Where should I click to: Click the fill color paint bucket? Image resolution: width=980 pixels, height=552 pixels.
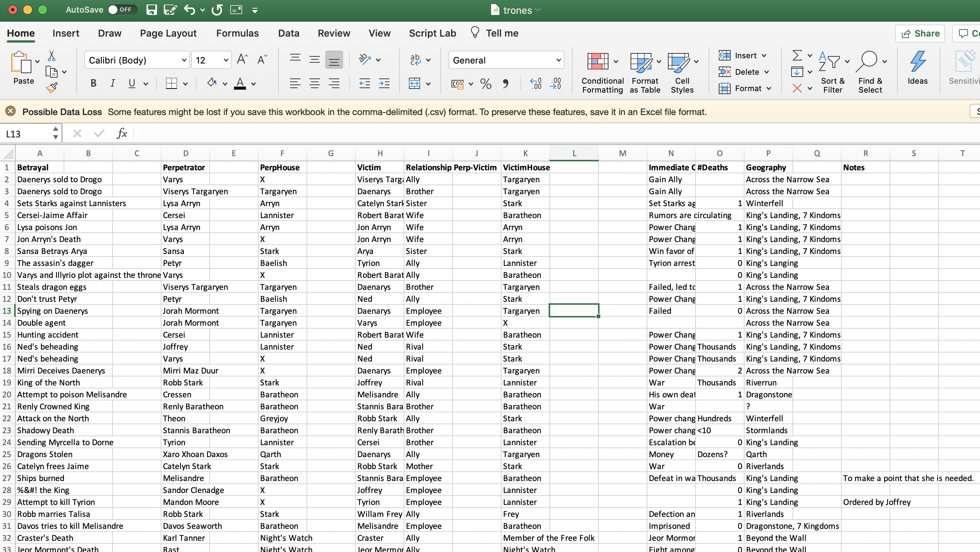tap(212, 83)
